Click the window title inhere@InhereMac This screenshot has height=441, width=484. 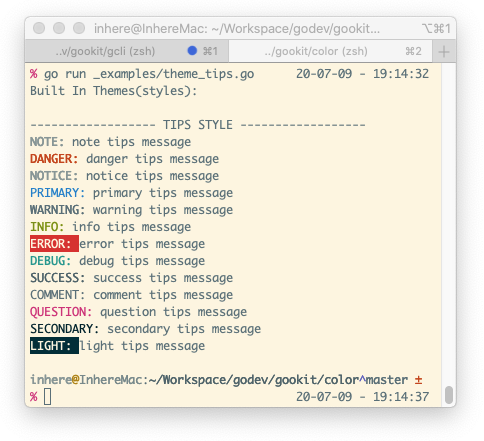point(237,29)
